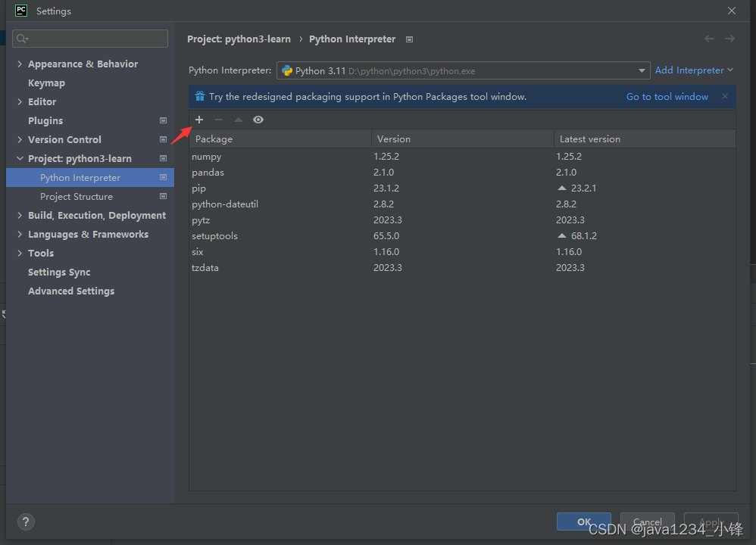Image resolution: width=756 pixels, height=545 pixels.
Task: Open Advanced Settings page
Action: [71, 291]
